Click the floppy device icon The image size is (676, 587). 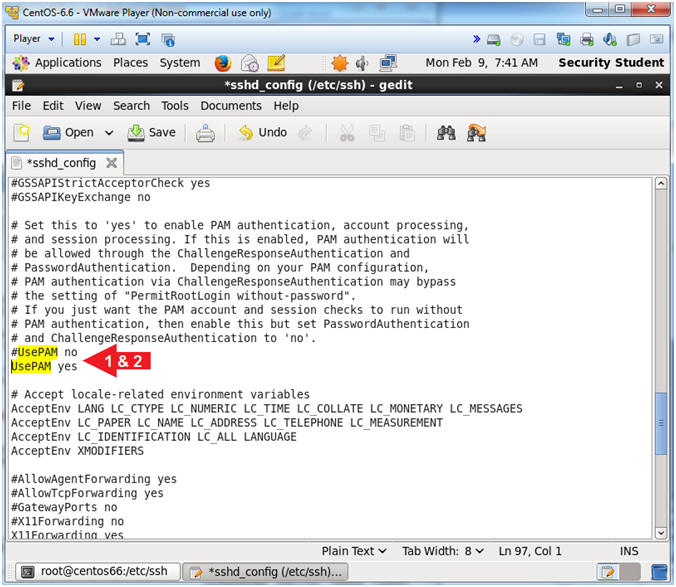tap(539, 40)
